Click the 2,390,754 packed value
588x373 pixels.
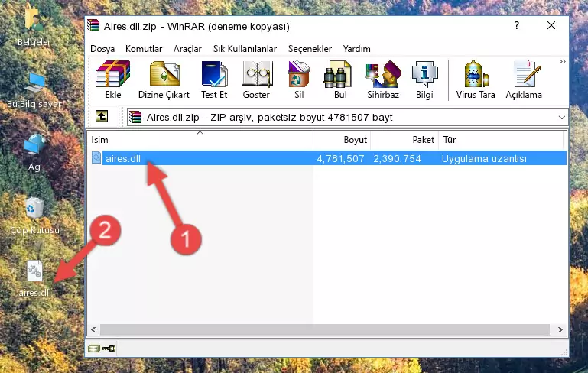point(397,158)
